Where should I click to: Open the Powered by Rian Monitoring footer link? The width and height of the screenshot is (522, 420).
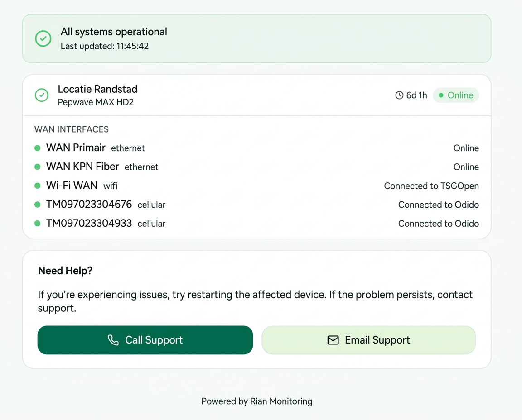tap(256, 401)
